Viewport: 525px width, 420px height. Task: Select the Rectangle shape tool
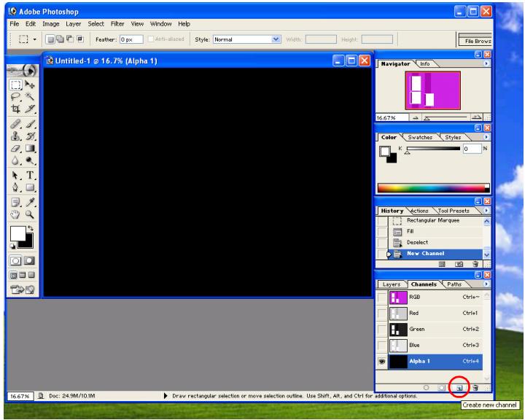[30, 187]
